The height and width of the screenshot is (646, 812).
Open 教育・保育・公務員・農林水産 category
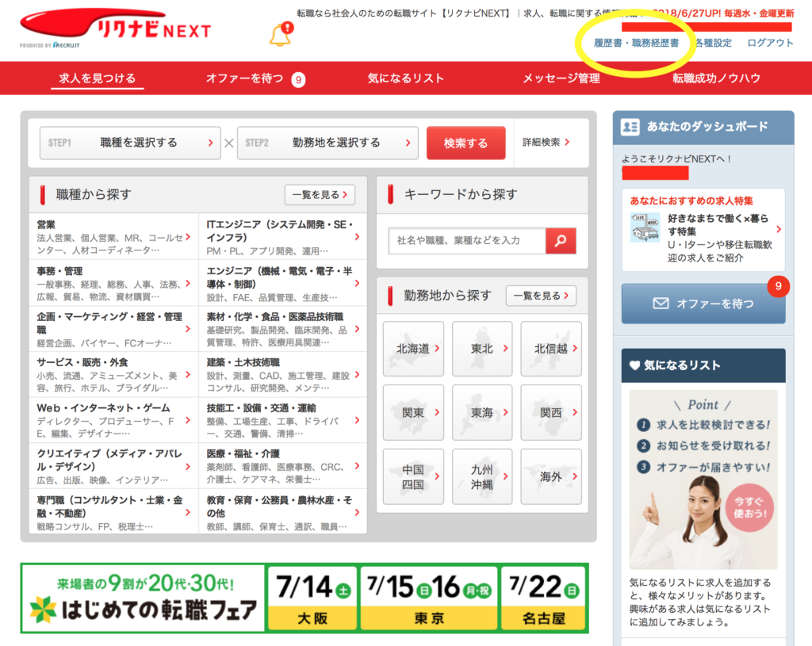click(x=283, y=512)
